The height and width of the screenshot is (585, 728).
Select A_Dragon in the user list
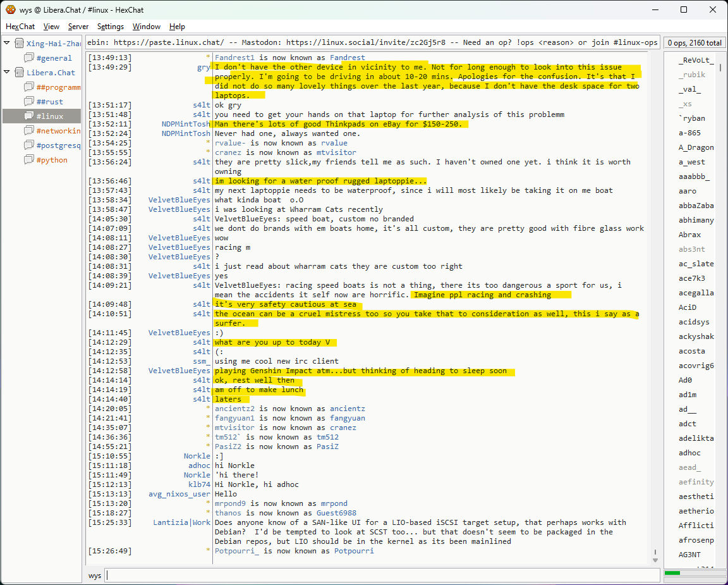point(696,147)
